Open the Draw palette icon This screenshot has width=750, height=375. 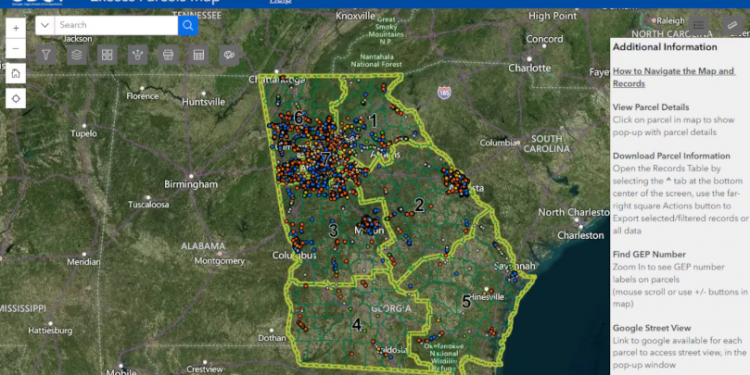click(x=230, y=55)
